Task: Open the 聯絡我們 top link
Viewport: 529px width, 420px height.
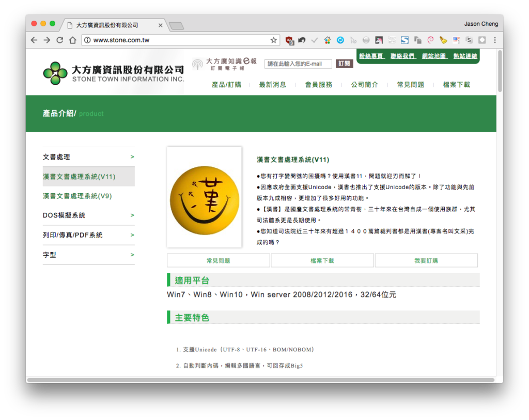Action: coord(403,56)
